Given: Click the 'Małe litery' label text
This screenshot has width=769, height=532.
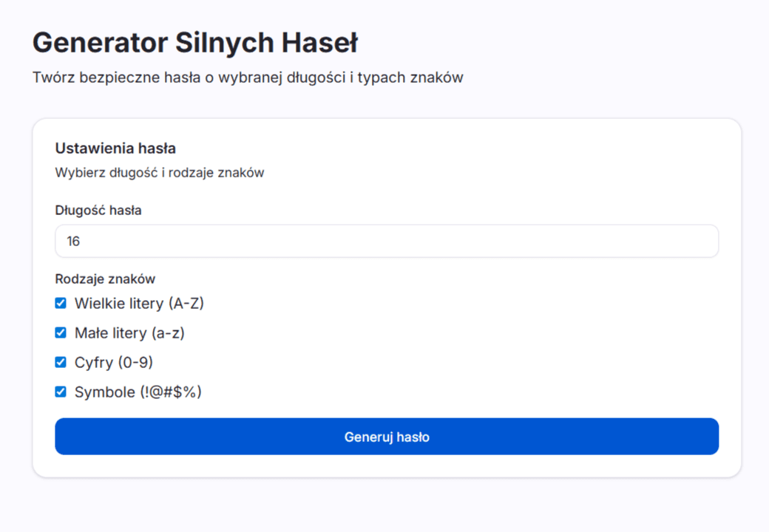Looking at the screenshot, I should [x=111, y=333].
